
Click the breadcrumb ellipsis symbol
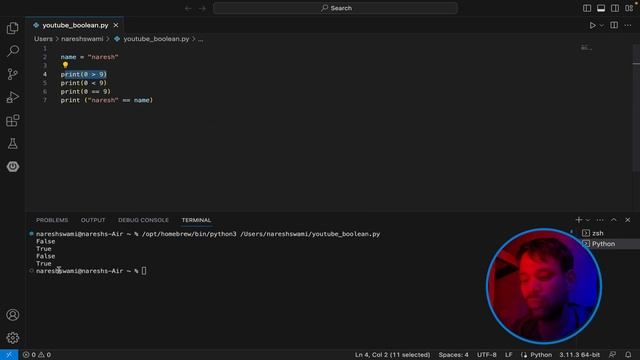click(200, 39)
